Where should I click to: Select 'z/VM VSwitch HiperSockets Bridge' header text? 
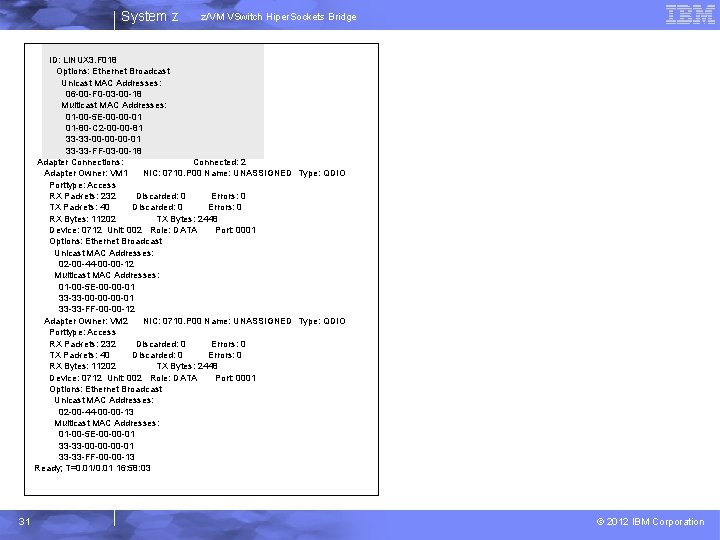278,17
